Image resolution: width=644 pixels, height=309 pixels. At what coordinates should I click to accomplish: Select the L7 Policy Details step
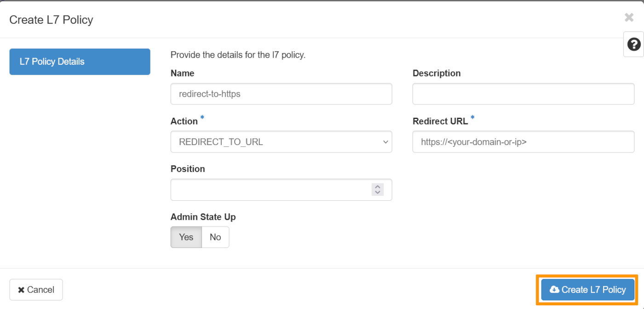click(x=80, y=61)
